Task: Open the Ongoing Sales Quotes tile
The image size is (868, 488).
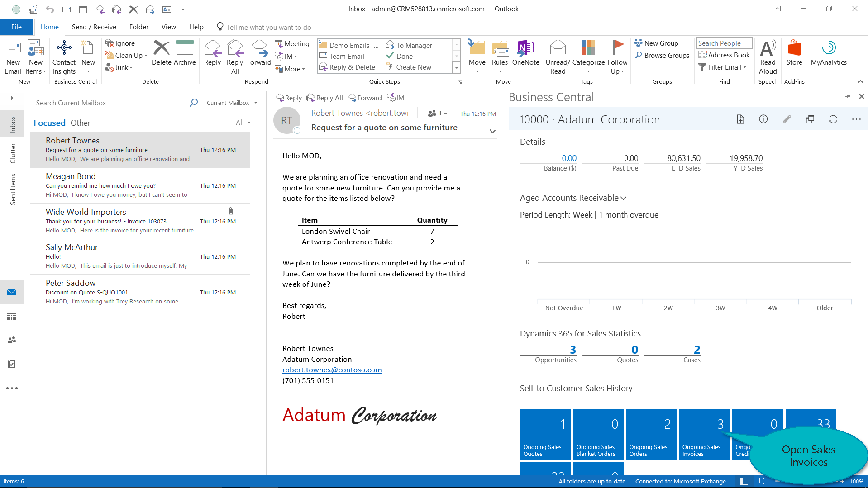Action: point(545,435)
